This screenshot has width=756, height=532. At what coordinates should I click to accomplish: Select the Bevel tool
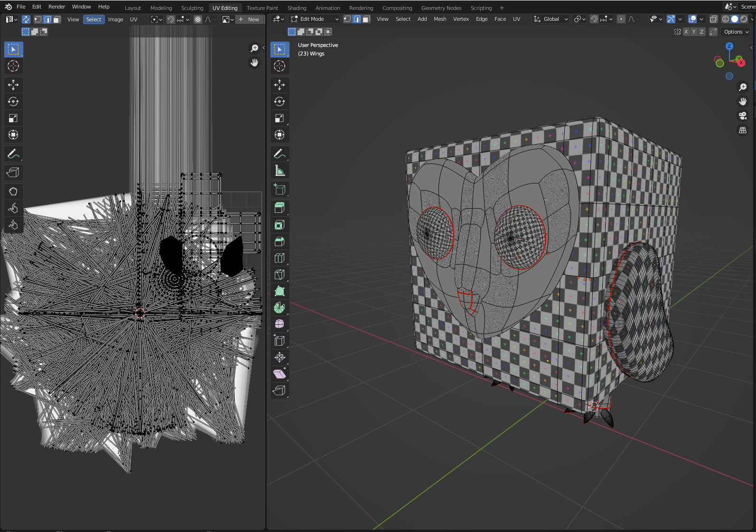click(x=280, y=241)
